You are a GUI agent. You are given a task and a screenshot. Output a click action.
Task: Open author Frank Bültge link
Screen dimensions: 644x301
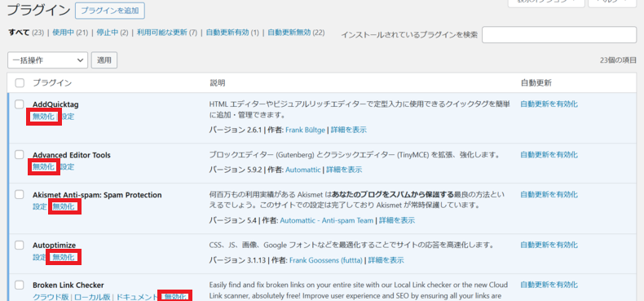305,130
